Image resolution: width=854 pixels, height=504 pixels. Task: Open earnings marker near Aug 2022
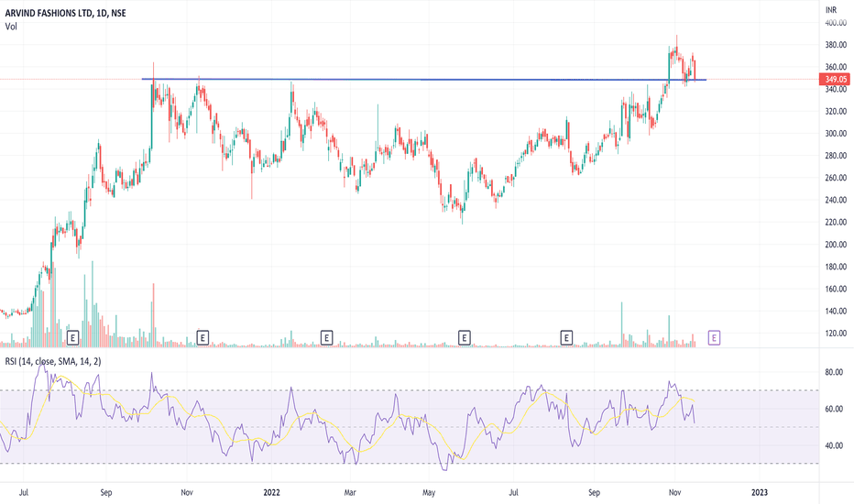[x=566, y=338]
